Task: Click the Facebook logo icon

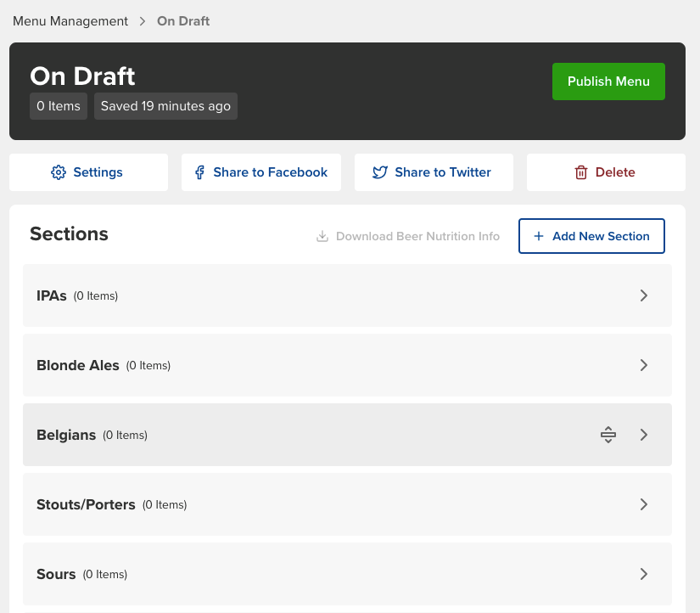Action: point(199,172)
